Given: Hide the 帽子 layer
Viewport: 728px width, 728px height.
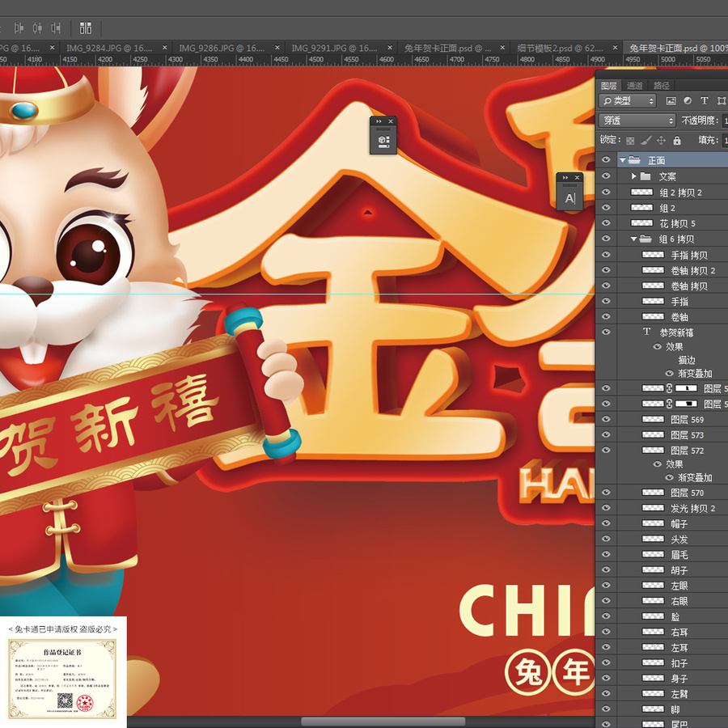Looking at the screenshot, I should 606,523.
